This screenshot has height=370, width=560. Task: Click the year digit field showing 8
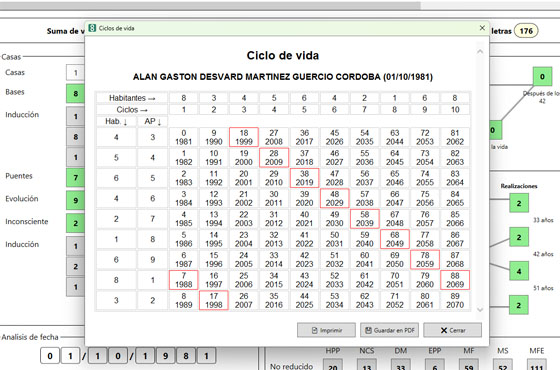click(x=186, y=356)
